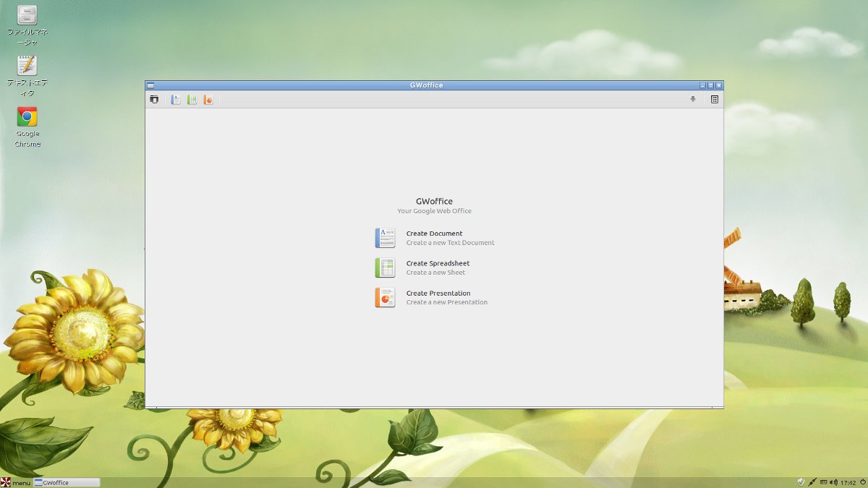868x488 pixels.
Task: Click the new spreadsheet toolbar icon
Action: coord(192,100)
